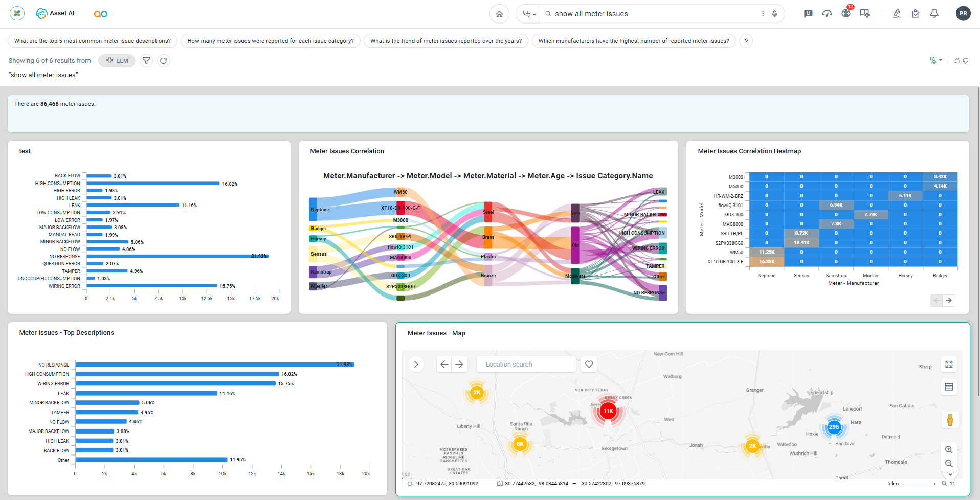980x500 pixels.
Task: Open the notifications bell
Action: coord(934,14)
